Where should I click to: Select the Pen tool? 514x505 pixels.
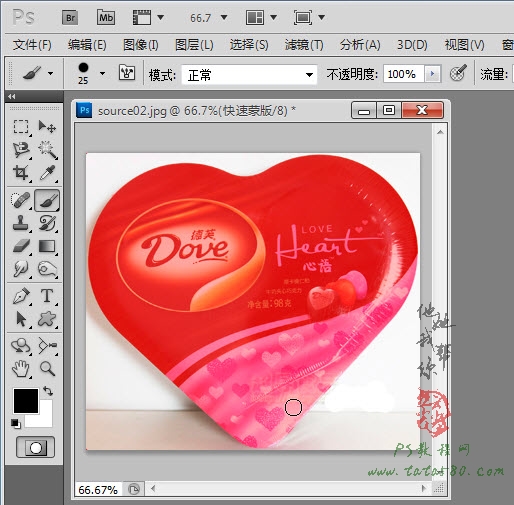[21, 296]
